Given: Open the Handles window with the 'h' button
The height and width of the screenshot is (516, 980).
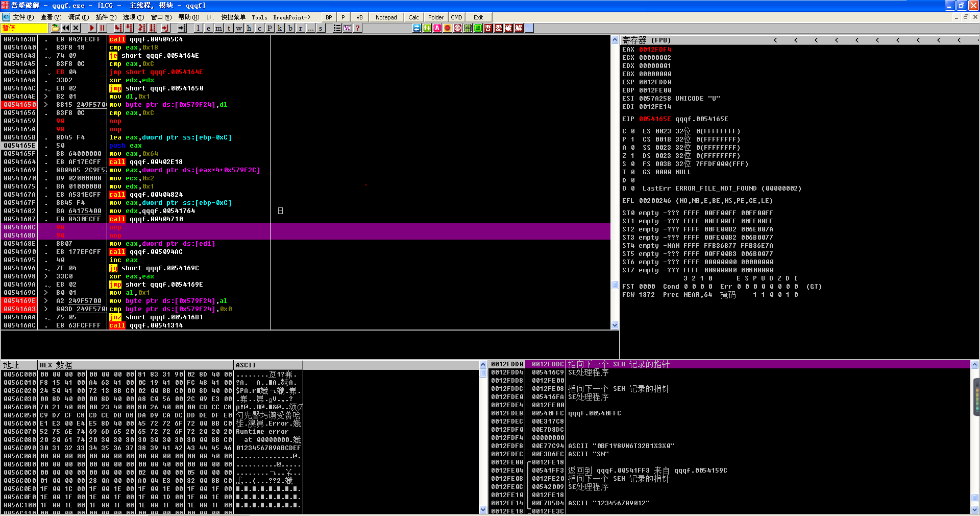Looking at the screenshot, I should (249, 28).
